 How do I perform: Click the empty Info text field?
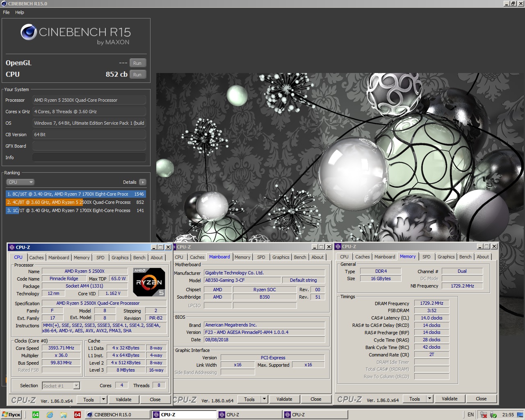[x=89, y=157]
